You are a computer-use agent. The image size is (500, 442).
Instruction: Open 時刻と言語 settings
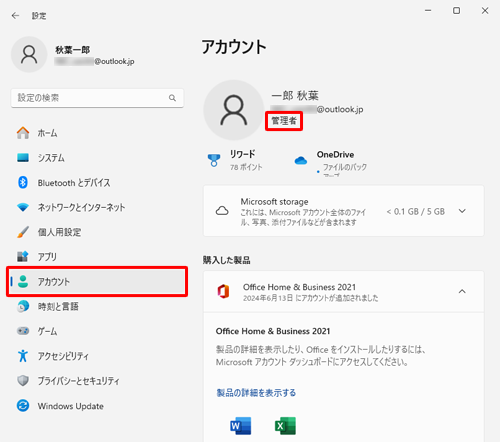click(x=97, y=306)
